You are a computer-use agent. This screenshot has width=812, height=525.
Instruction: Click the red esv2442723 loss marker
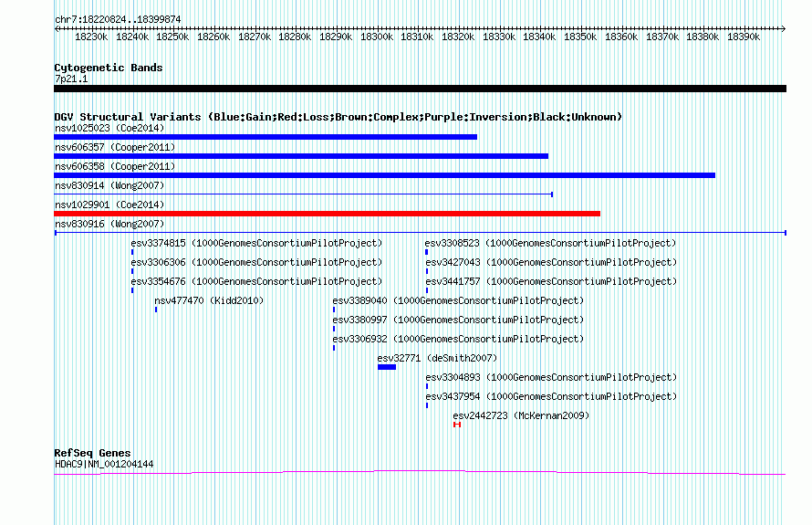tap(457, 425)
